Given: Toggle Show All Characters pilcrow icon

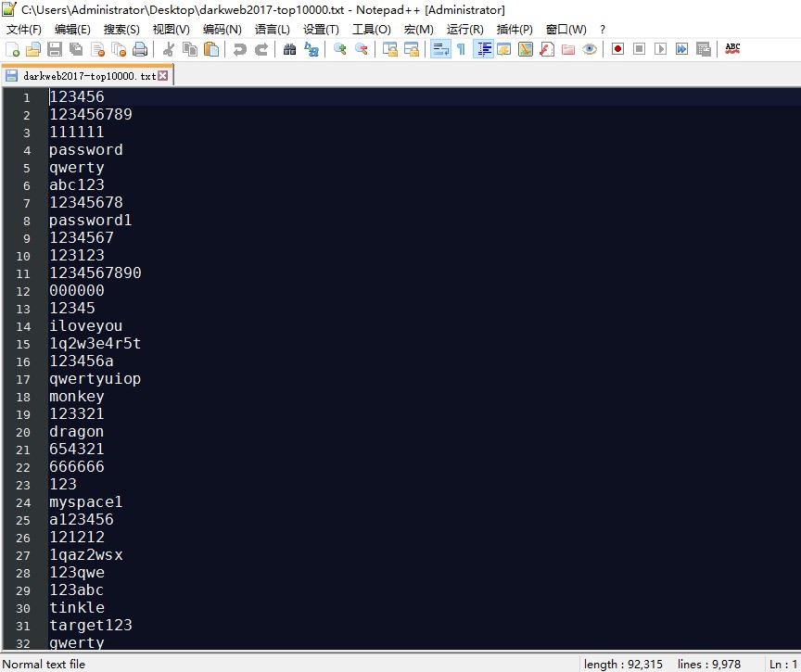Looking at the screenshot, I should point(462,49).
